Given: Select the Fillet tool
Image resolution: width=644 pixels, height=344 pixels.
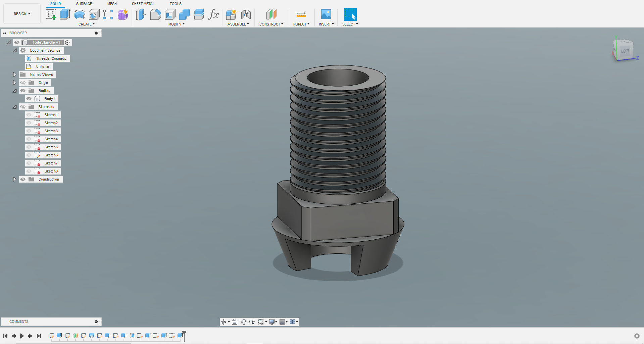Looking at the screenshot, I should 155,14.
